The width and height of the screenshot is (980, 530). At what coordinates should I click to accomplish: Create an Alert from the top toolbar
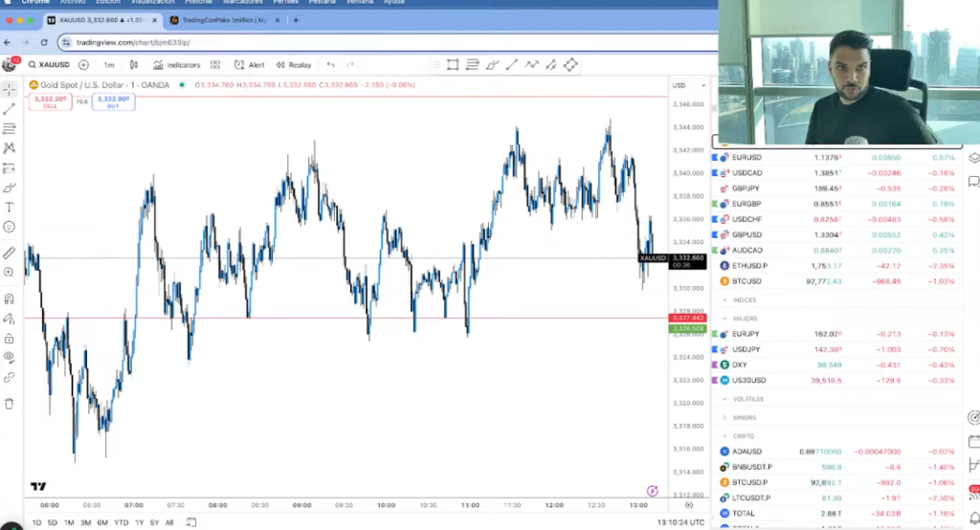250,64
